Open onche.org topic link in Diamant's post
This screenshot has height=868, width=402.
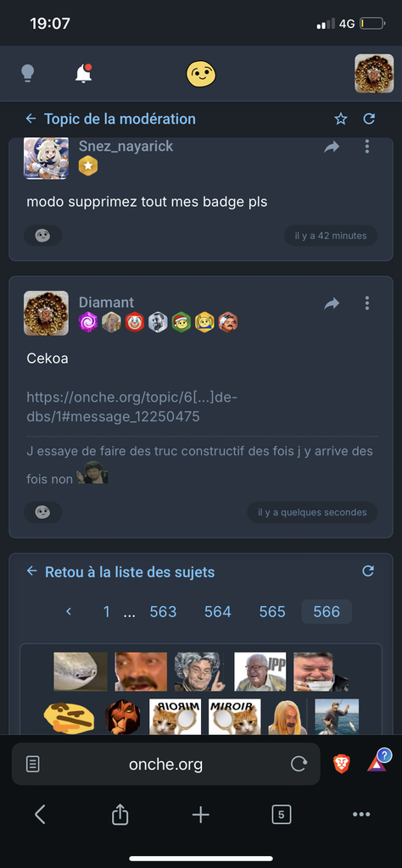(131, 407)
